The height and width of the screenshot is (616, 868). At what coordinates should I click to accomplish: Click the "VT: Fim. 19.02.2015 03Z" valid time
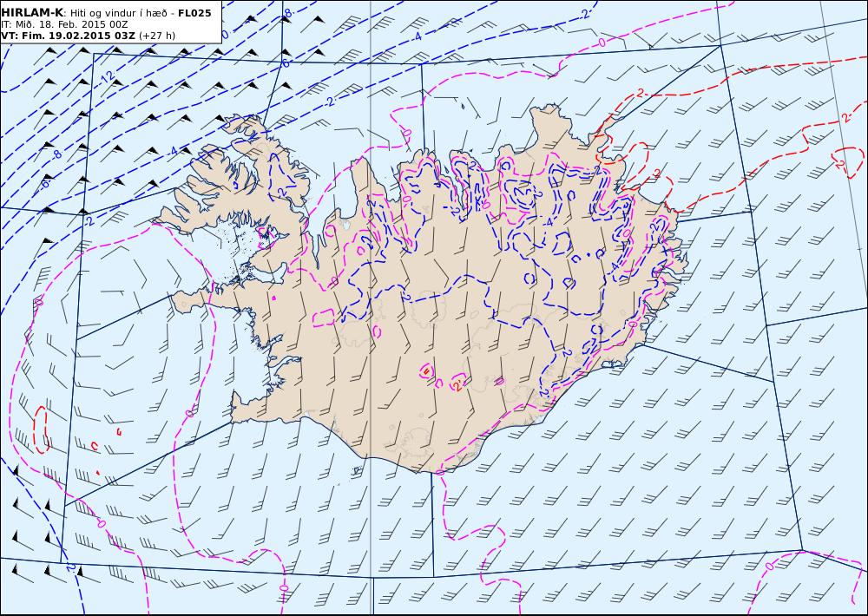pyautogui.click(x=68, y=36)
